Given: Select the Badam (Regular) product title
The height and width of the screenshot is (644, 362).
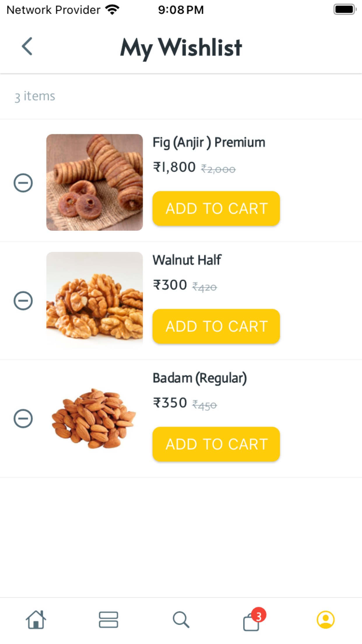Looking at the screenshot, I should [200, 378].
